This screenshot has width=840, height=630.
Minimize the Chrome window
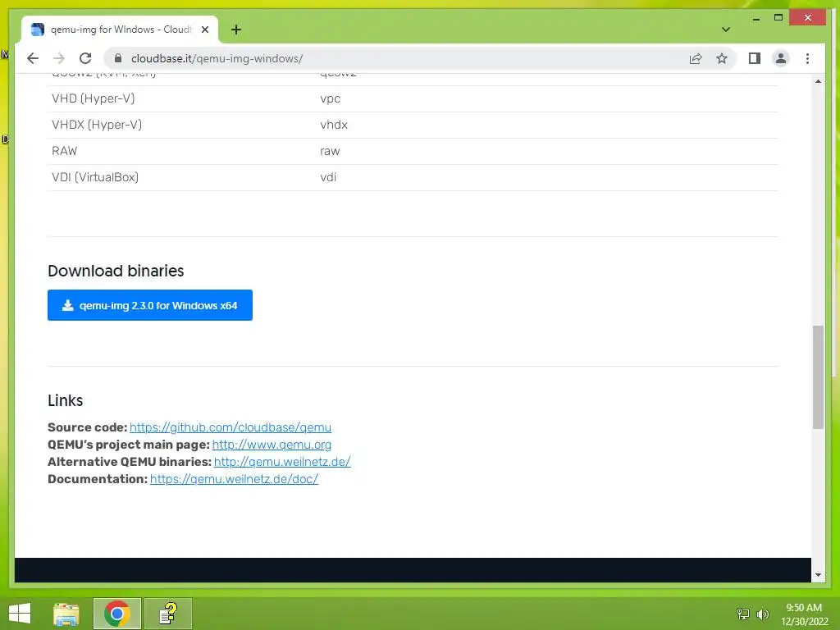tap(756, 18)
